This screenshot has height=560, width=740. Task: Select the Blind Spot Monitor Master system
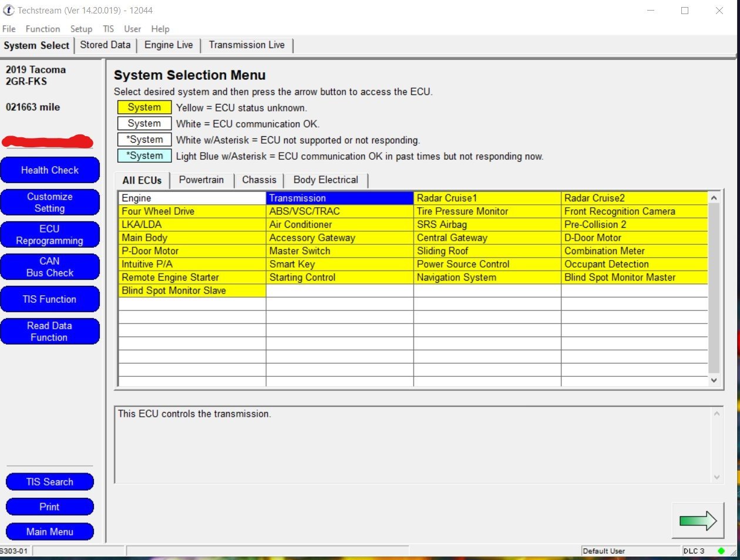(635, 278)
